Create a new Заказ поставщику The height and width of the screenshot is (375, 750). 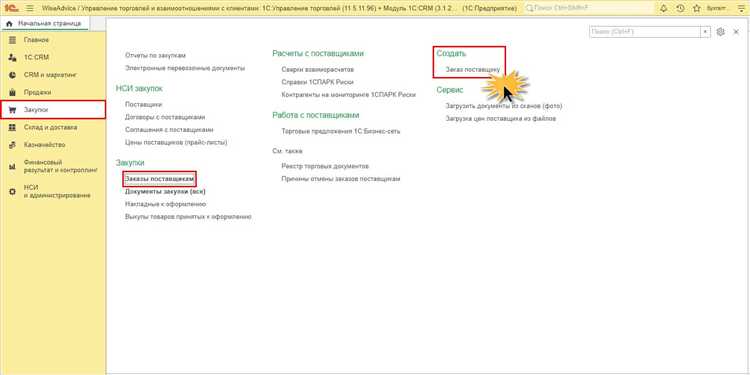coord(473,70)
